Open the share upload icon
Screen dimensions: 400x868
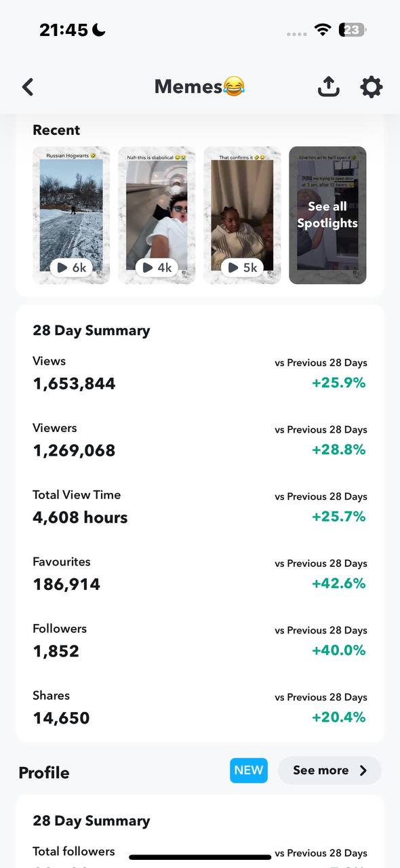tap(328, 87)
